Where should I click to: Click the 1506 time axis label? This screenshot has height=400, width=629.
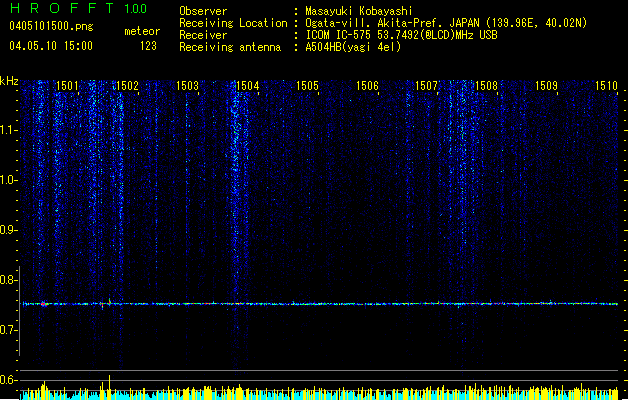coord(367,86)
